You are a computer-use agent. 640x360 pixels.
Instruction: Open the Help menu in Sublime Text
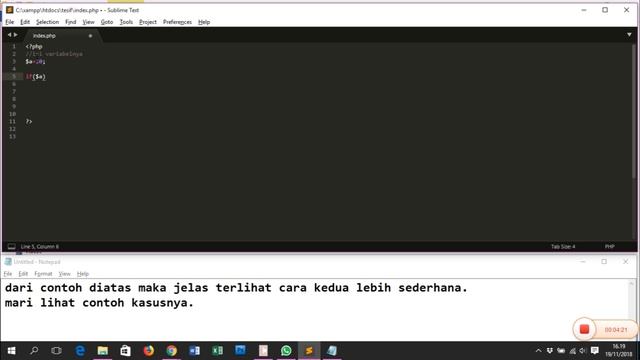[204, 22]
